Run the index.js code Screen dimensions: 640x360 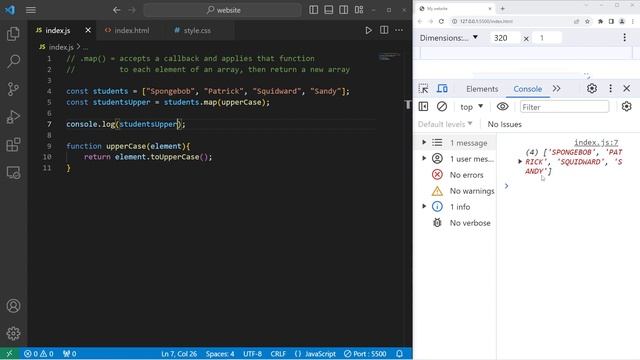368,30
